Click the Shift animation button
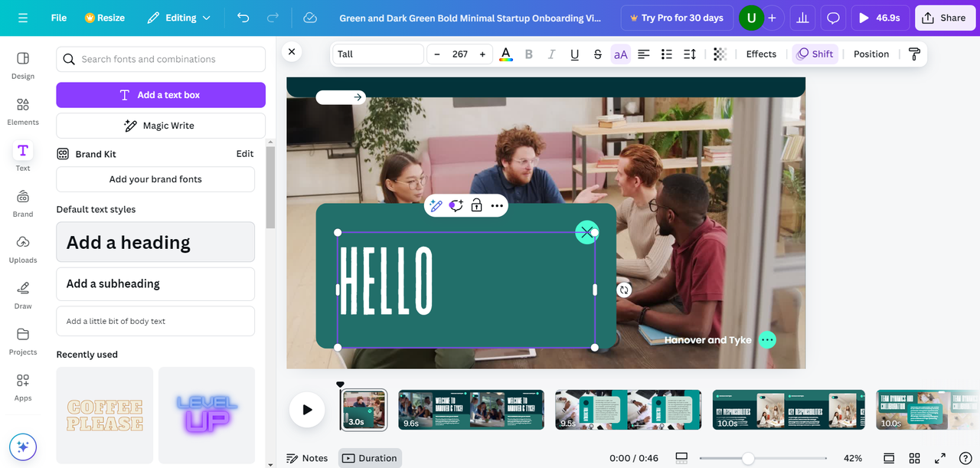 pos(815,54)
